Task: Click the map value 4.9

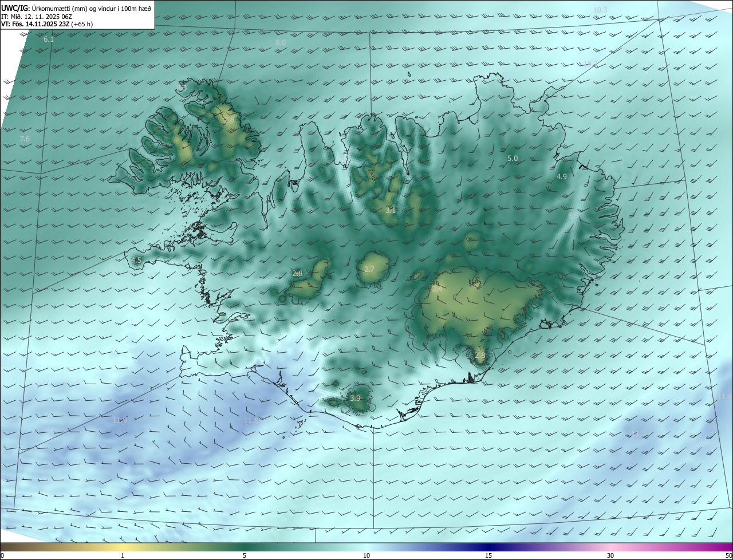Action: (562, 177)
